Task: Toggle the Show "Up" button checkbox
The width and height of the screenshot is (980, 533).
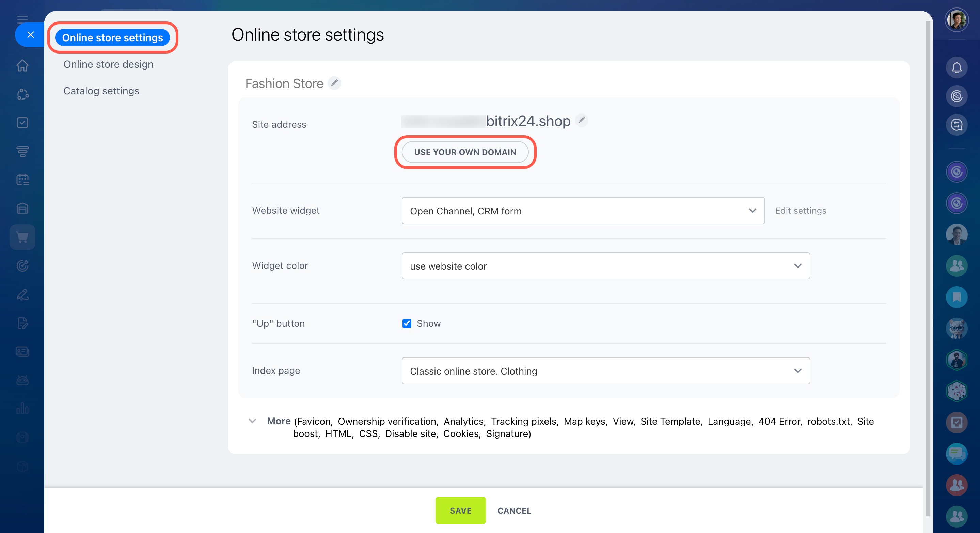Action: [407, 323]
